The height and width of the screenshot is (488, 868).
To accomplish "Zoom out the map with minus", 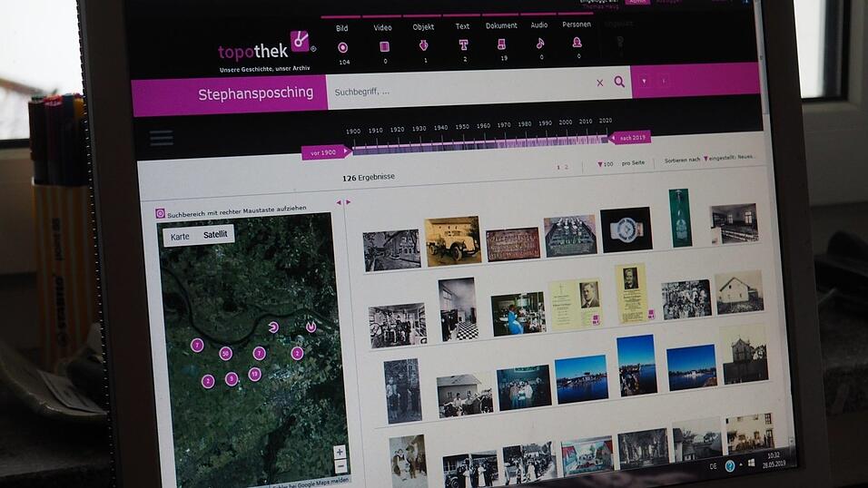I will point(341,466).
